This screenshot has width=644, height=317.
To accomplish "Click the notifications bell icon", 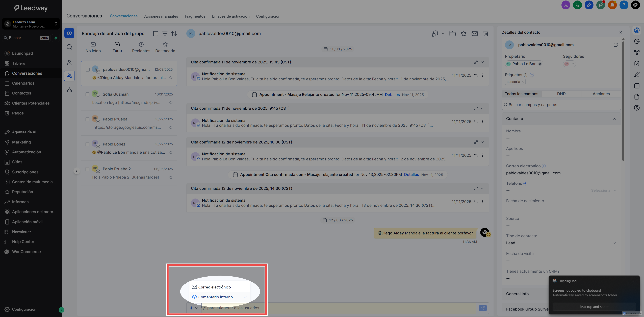I will (612, 5).
